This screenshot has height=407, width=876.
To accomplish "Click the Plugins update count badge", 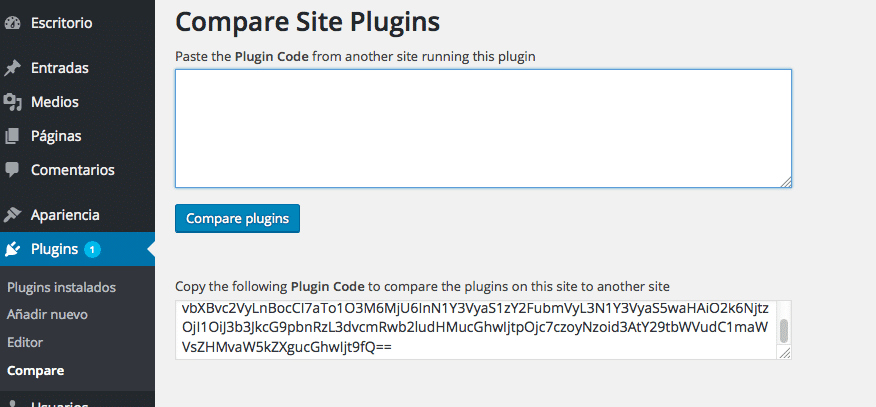I will [x=92, y=250].
